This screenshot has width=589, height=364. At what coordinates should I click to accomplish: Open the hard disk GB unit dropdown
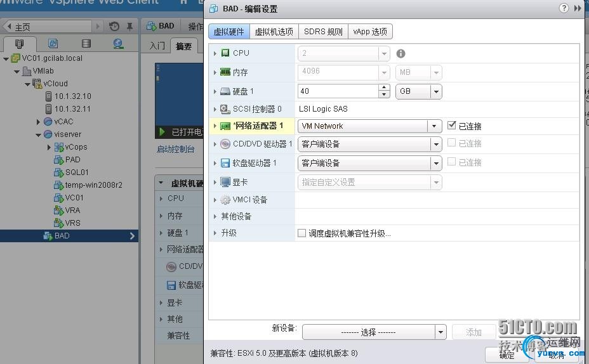pos(418,91)
